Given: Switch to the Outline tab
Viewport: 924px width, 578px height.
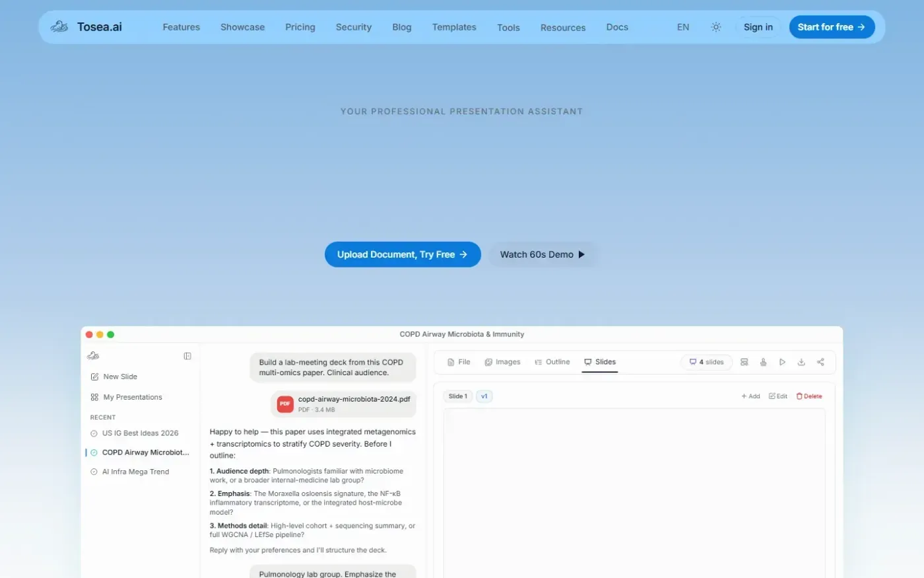Looking at the screenshot, I should (x=552, y=362).
